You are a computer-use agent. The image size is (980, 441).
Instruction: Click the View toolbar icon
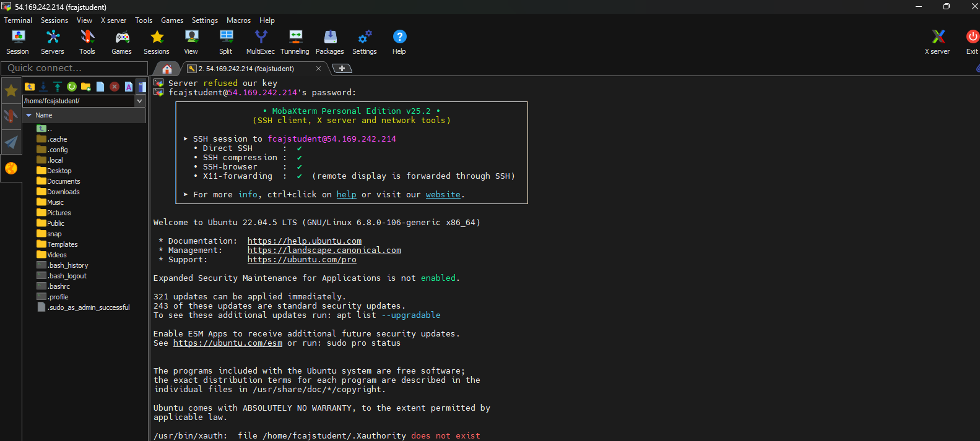coord(191,42)
